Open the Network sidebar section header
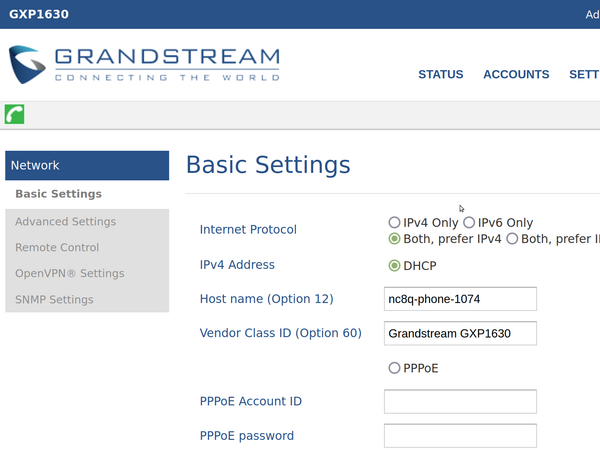The height and width of the screenshot is (450, 600). [87, 165]
